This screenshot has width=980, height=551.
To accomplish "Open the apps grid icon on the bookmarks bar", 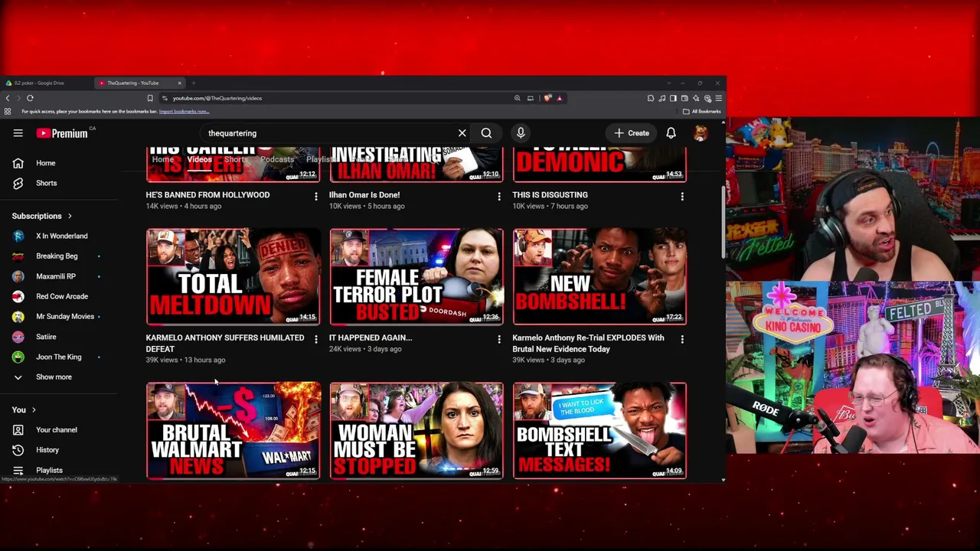I will tap(8, 112).
